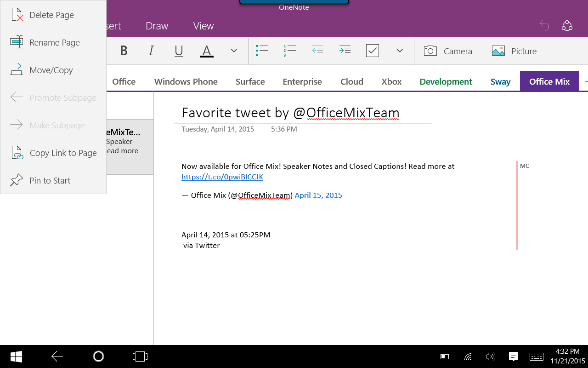Open the taskbar clock and date
588x368 pixels.
[x=567, y=356]
